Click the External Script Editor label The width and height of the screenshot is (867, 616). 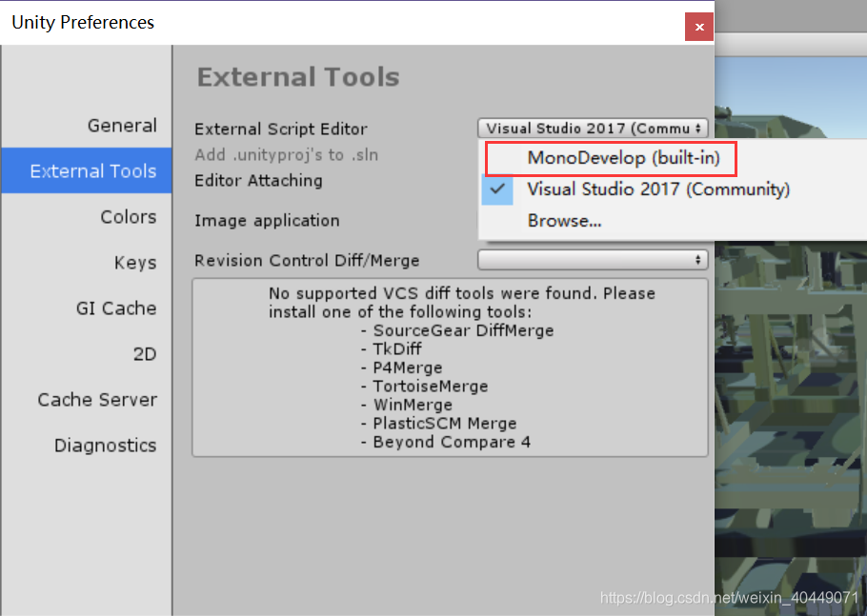280,129
